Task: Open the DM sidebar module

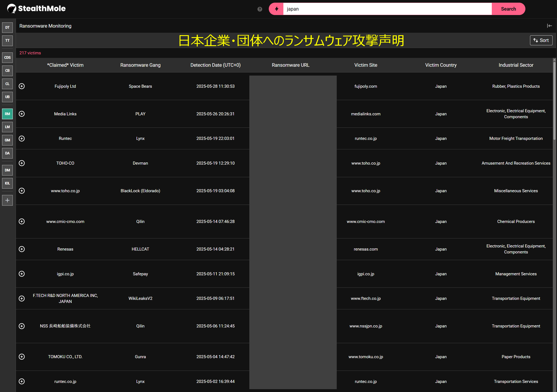Action: [7, 170]
